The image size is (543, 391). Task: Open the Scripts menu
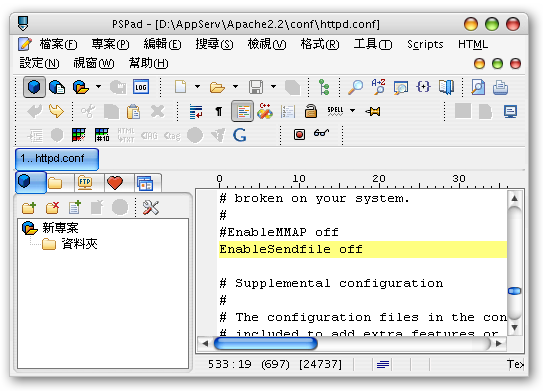tap(425, 44)
